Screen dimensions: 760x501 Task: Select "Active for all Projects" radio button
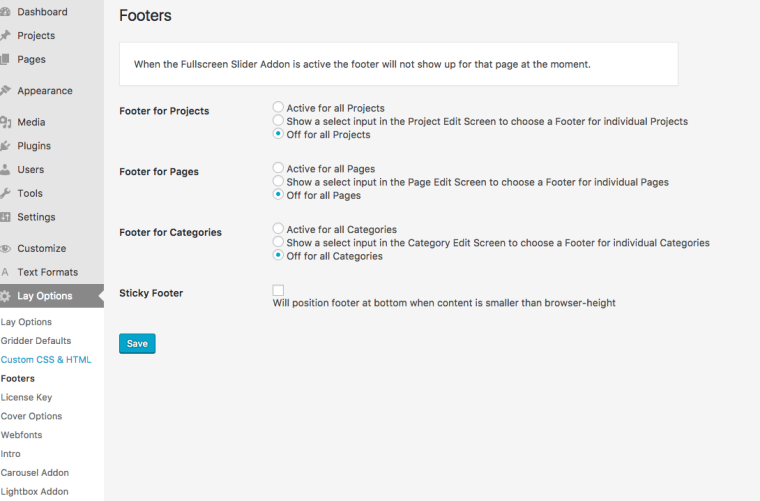coord(278,108)
